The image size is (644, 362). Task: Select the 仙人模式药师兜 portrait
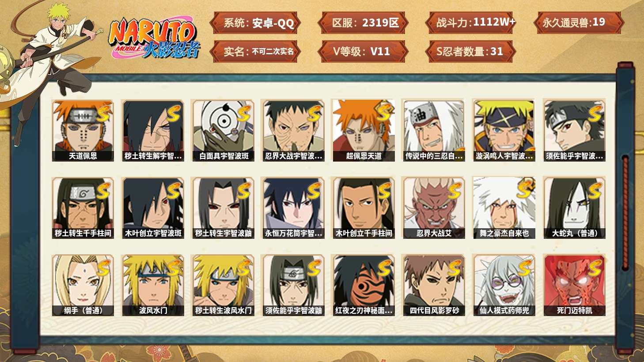click(504, 285)
